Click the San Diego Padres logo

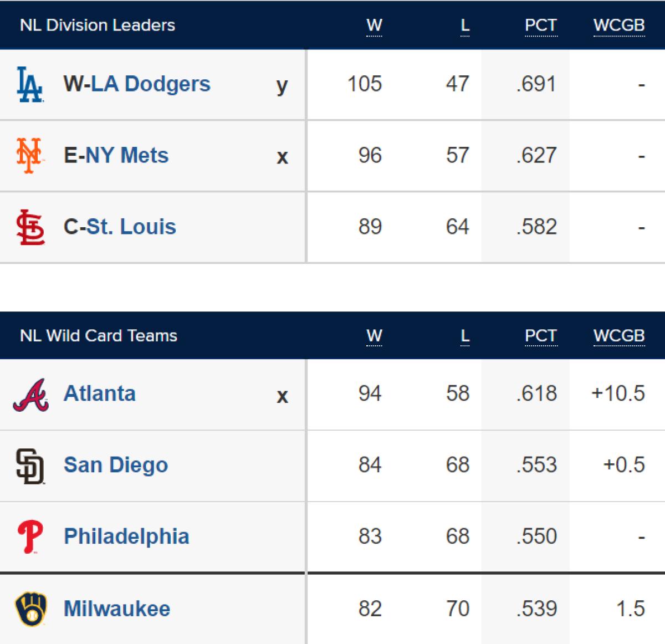click(x=30, y=466)
